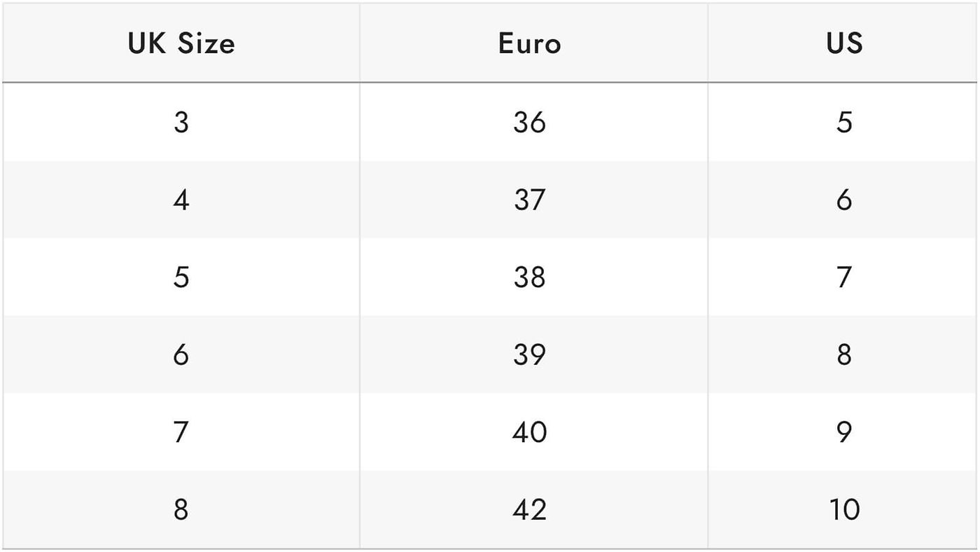
Task: Select Euro size 42 cell
Action: [x=529, y=509]
